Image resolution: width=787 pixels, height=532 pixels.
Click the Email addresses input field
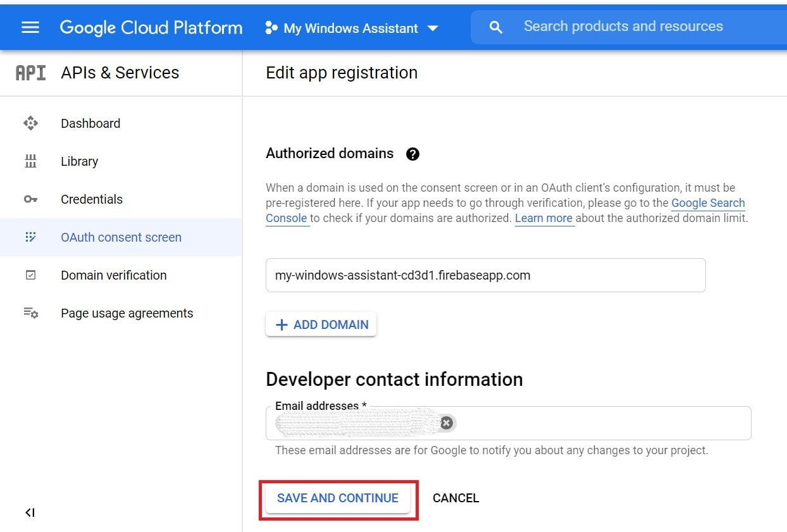point(508,423)
